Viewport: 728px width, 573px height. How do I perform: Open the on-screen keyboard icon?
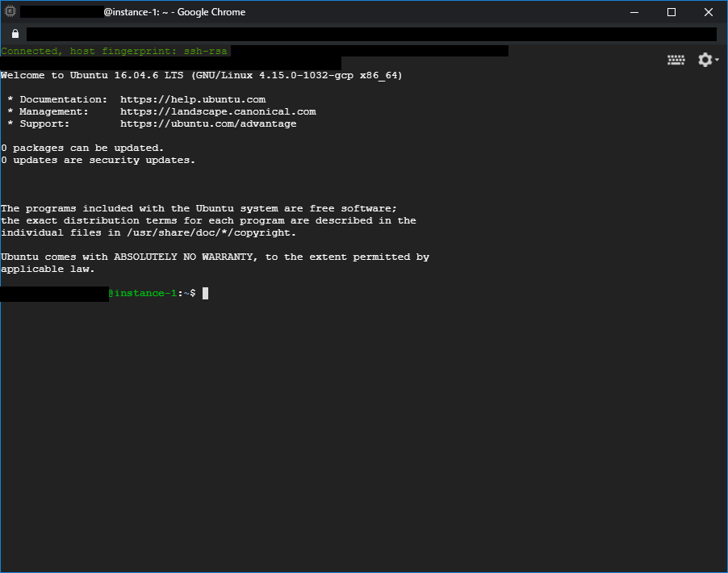tap(676, 60)
